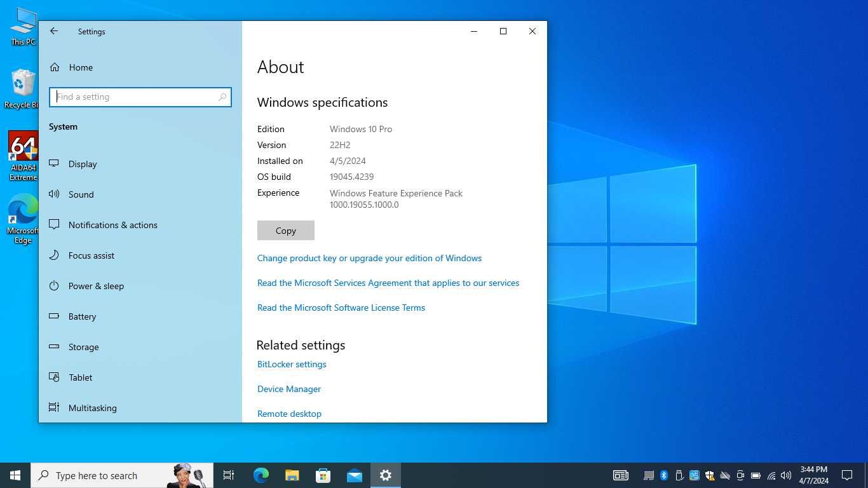
Task: Maximize the Settings window
Action: pyautogui.click(x=503, y=31)
